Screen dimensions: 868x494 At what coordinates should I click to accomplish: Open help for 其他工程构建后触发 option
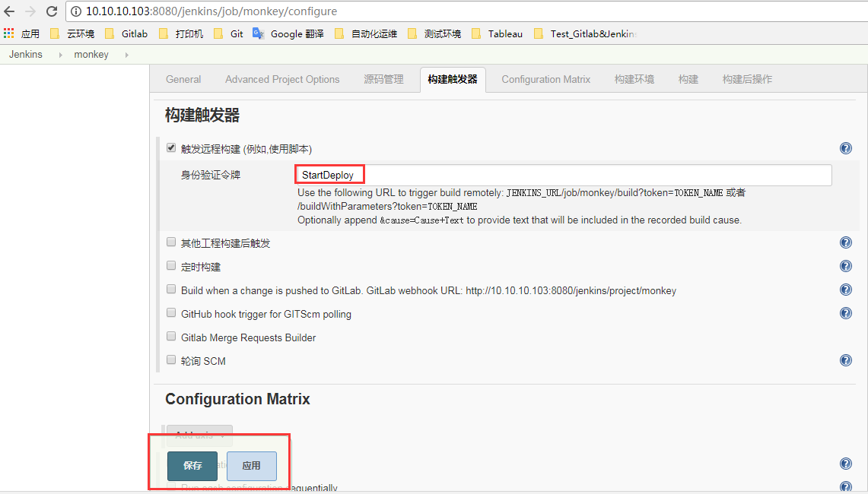[x=845, y=242]
